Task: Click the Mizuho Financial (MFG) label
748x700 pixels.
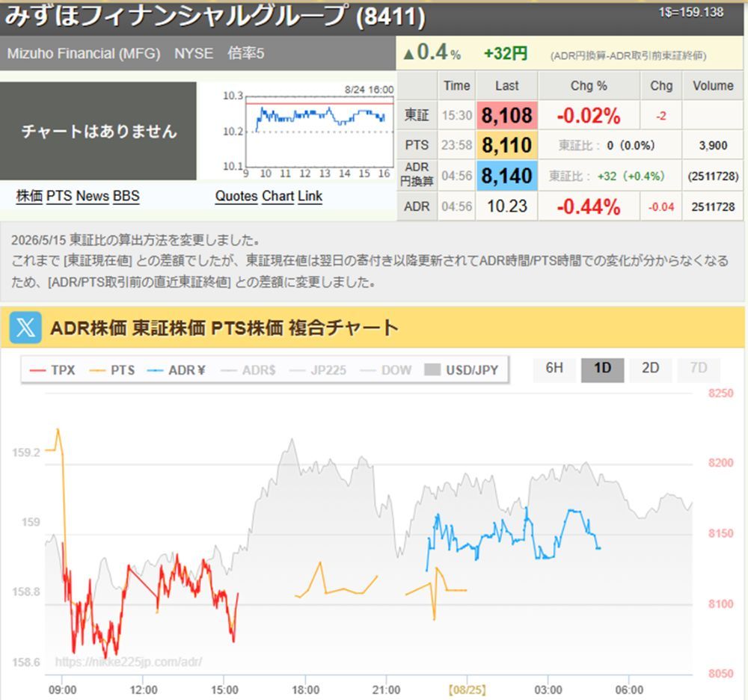Action: point(84,53)
